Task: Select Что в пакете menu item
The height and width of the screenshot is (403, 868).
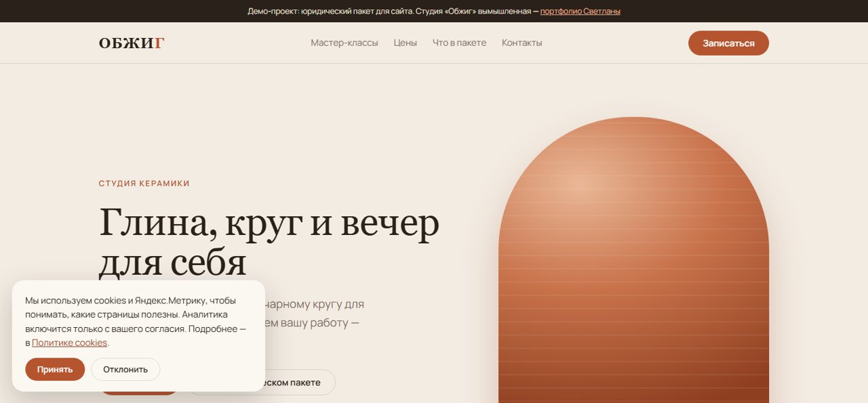Action: [459, 43]
